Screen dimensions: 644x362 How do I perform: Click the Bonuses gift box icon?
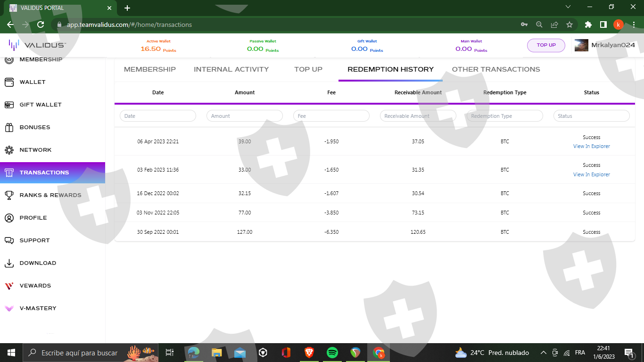pos(9,127)
